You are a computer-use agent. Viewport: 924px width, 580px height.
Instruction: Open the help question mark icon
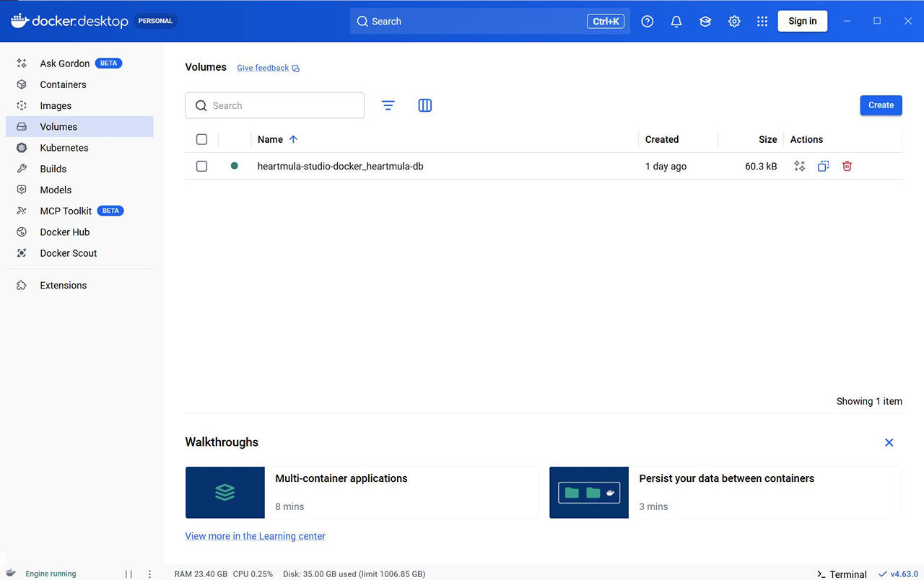[x=647, y=22]
